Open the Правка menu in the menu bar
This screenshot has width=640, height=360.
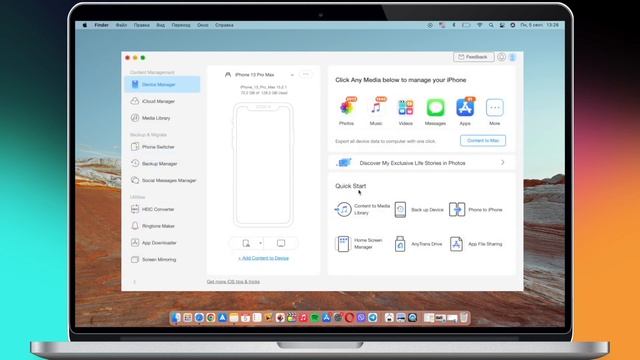[x=142, y=25]
